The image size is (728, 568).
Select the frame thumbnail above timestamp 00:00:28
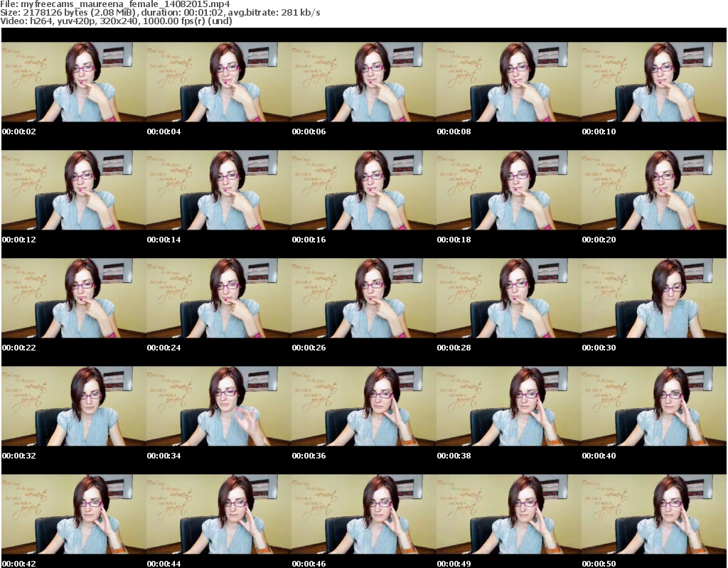(508, 298)
